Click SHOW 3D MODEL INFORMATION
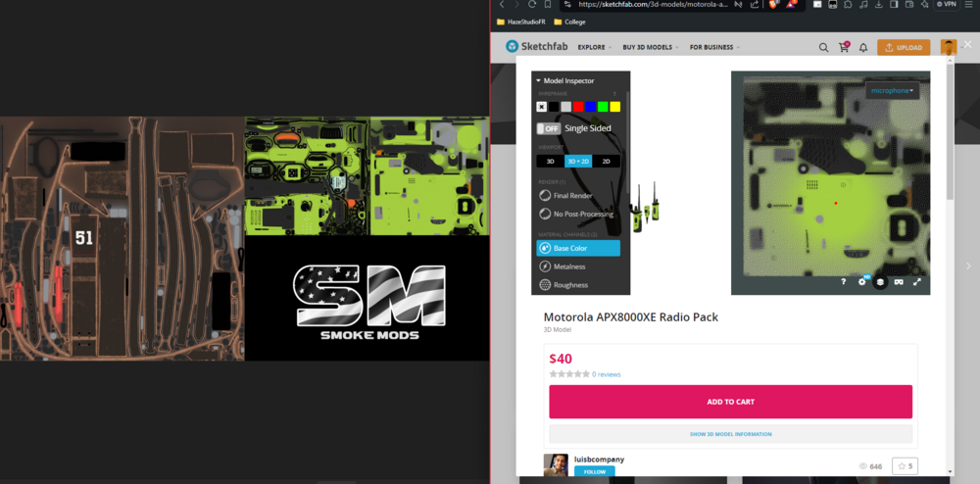980x484 pixels. pyautogui.click(x=731, y=434)
